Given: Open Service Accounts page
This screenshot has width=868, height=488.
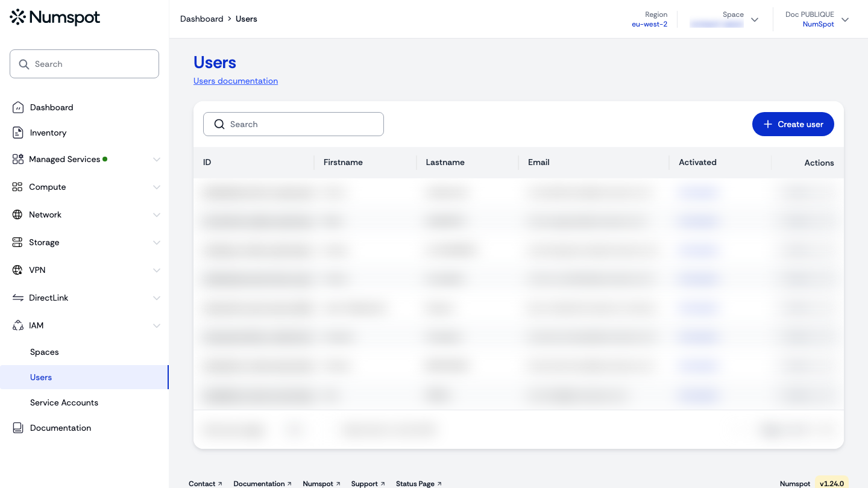Looking at the screenshot, I should click(x=64, y=402).
